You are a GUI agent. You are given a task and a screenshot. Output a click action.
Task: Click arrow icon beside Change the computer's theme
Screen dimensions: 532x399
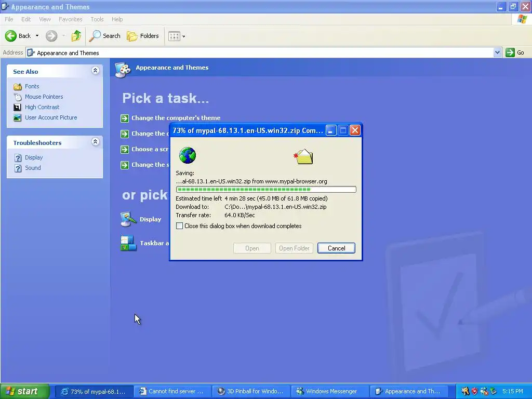tap(125, 118)
